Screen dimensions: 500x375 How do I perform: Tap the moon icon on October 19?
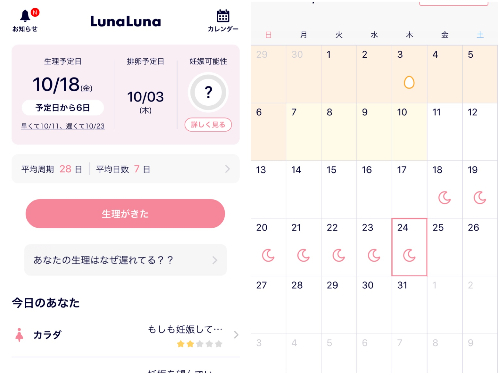pos(480,198)
